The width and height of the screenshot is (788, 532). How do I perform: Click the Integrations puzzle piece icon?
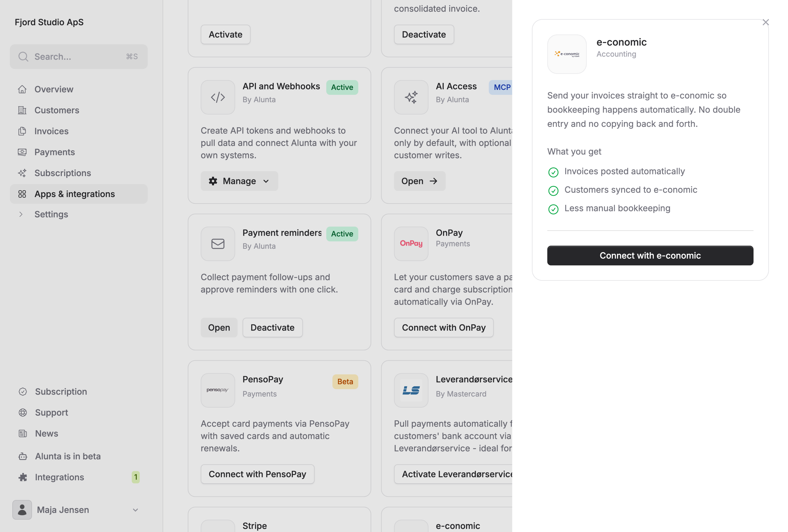(x=23, y=477)
